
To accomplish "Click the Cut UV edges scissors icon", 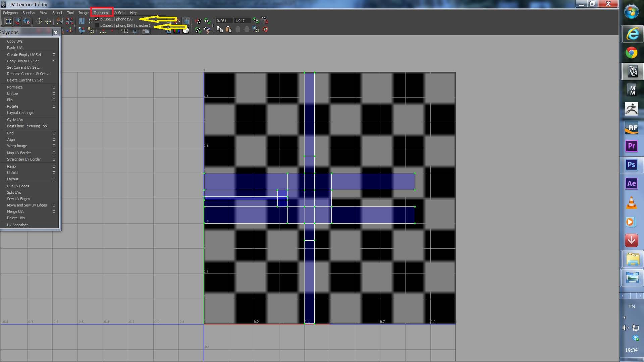I will coord(60,21).
